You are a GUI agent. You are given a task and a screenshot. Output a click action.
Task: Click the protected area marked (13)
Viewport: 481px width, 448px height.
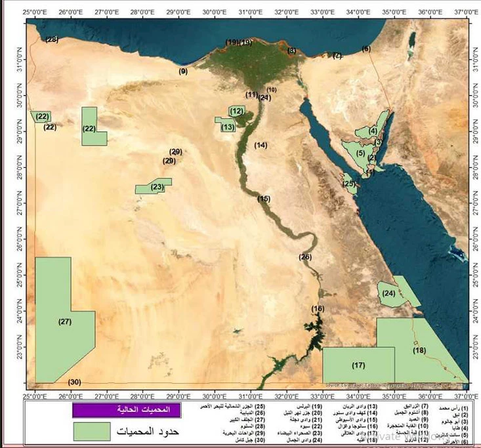point(228,127)
